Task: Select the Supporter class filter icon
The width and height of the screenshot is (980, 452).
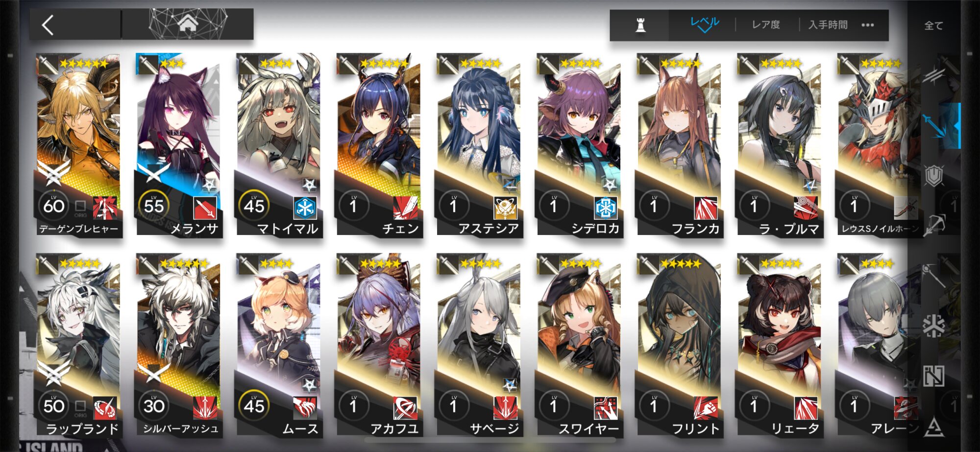Action: pos(934,376)
